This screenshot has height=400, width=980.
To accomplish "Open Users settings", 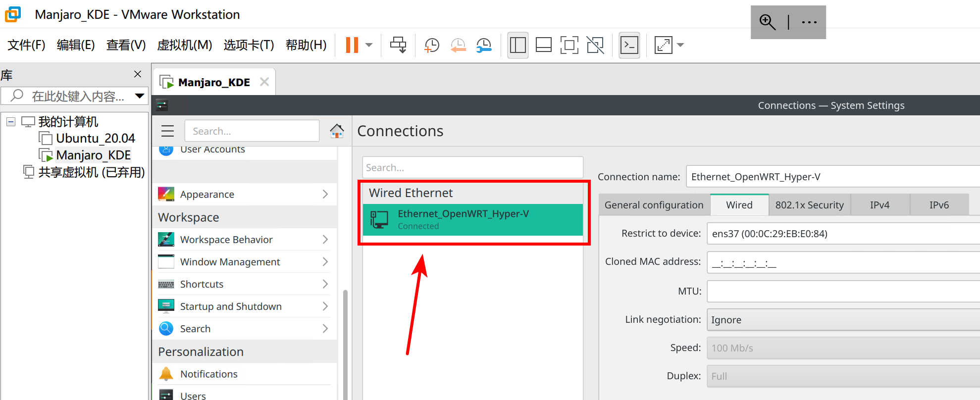I will [245, 394].
